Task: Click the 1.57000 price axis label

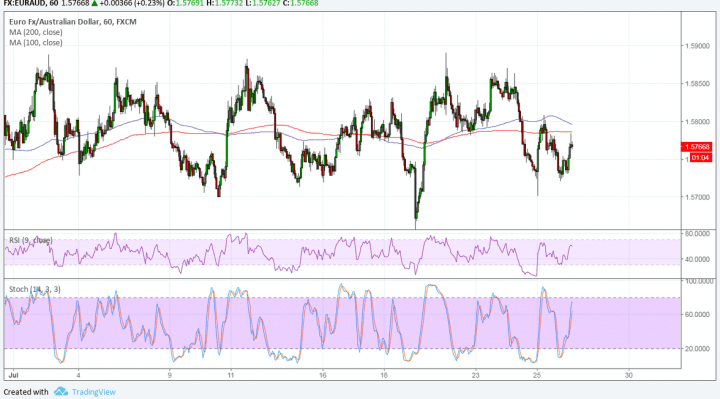Action: tap(697, 197)
